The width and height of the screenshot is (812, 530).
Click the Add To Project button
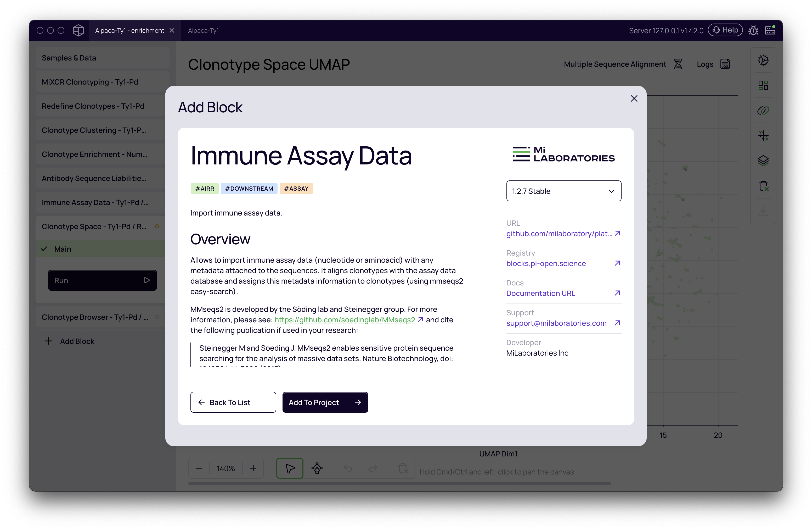(x=325, y=402)
